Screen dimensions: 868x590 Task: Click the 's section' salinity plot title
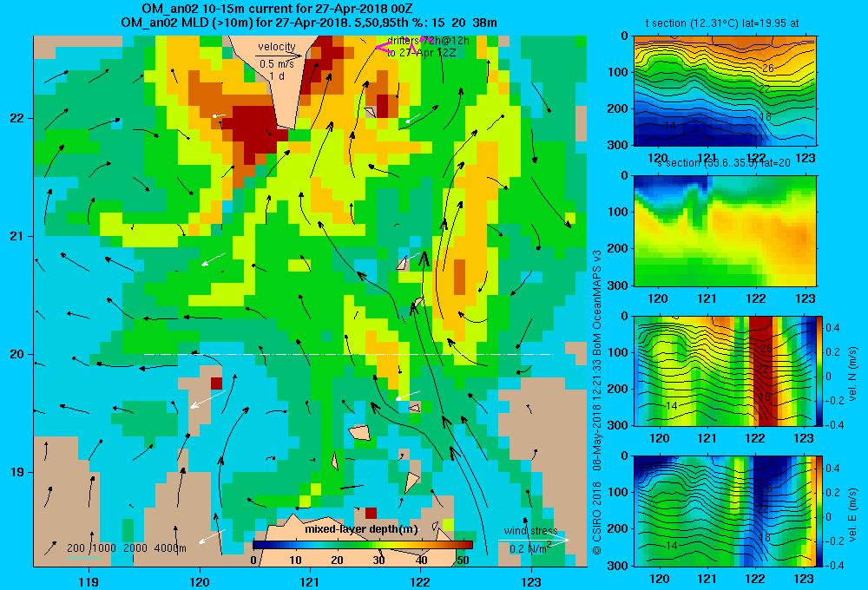pos(723,163)
